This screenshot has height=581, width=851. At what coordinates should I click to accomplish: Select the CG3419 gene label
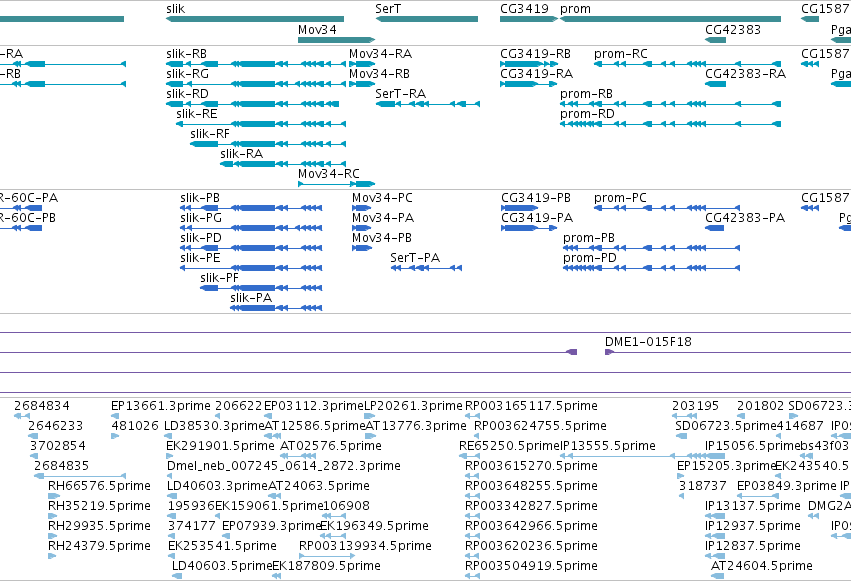[x=524, y=9]
